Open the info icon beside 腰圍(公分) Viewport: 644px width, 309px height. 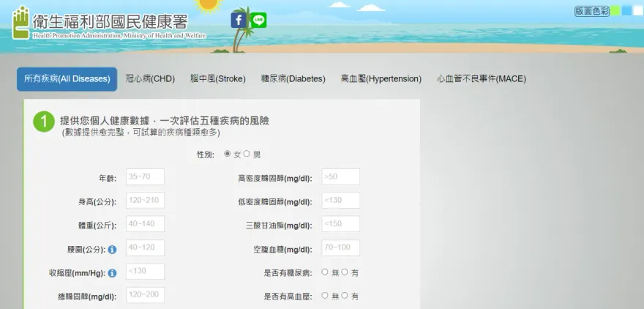[x=113, y=250]
